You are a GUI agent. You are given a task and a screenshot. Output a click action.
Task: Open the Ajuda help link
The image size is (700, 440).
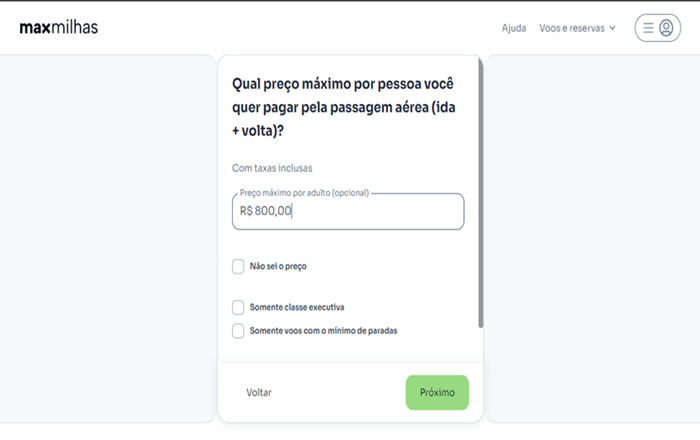pos(514,28)
